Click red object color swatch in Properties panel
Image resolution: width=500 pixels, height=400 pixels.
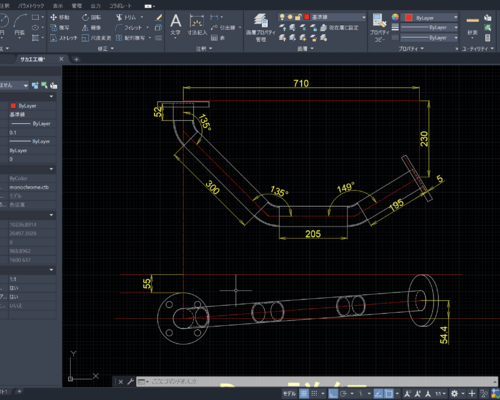[408, 17]
